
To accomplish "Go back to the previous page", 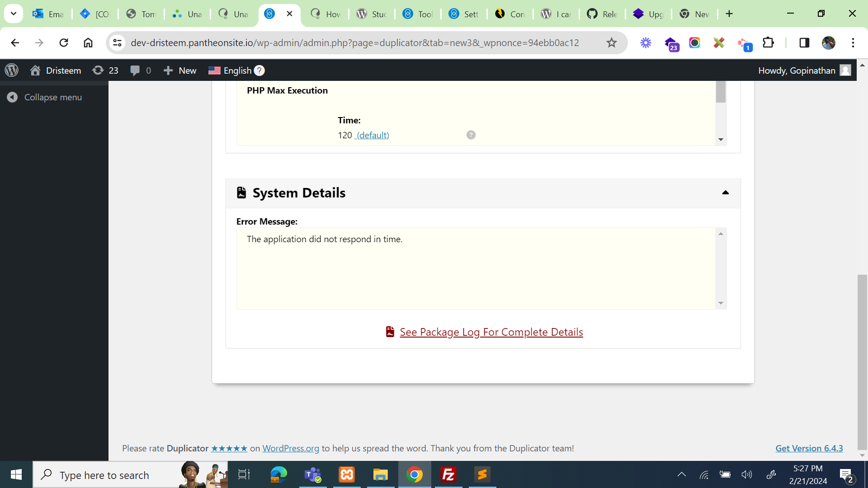I will tap(15, 42).
